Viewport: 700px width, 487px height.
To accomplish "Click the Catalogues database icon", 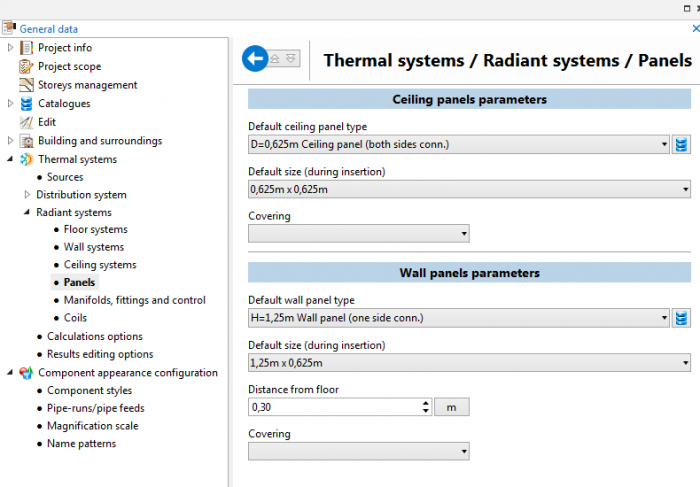I will (26, 103).
